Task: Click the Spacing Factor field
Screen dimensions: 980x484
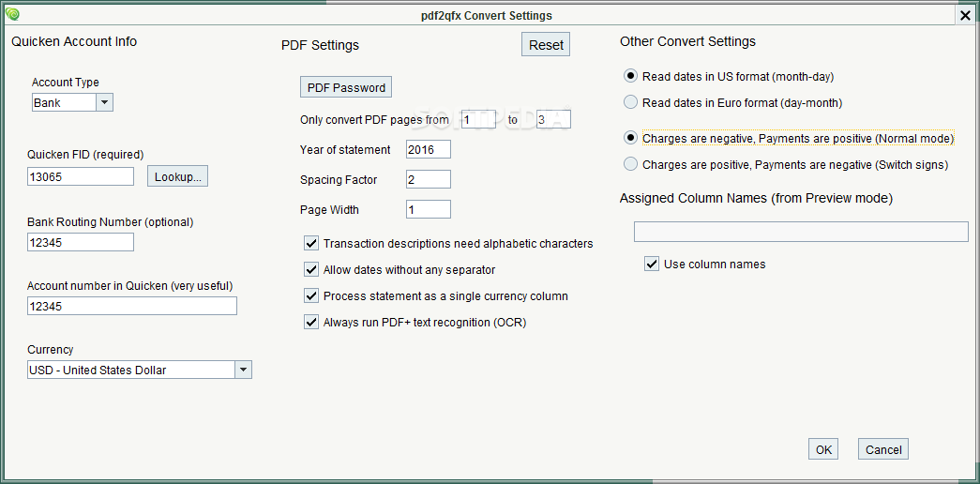Action: pos(429,179)
